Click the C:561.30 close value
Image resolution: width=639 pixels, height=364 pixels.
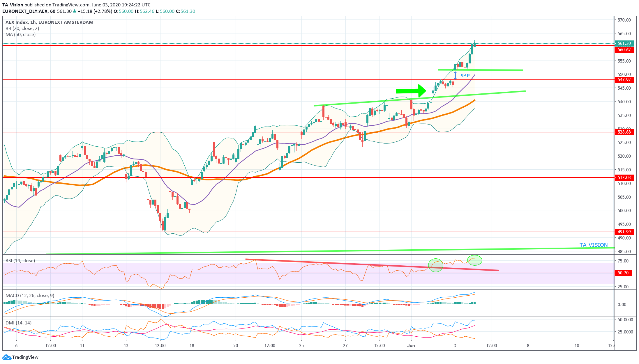tap(186, 11)
